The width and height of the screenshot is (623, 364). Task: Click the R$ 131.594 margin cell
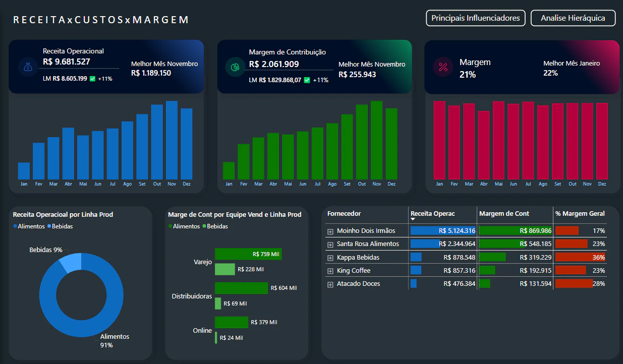pyautogui.click(x=515, y=284)
